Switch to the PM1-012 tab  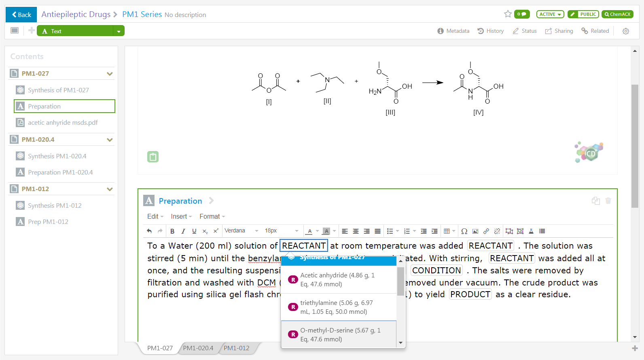tap(237, 348)
